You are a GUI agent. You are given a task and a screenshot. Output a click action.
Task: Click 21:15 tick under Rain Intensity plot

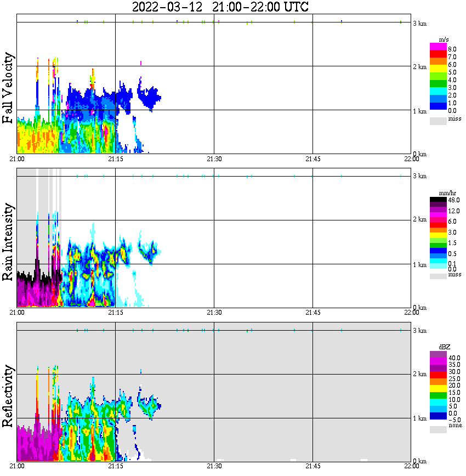tap(115, 313)
